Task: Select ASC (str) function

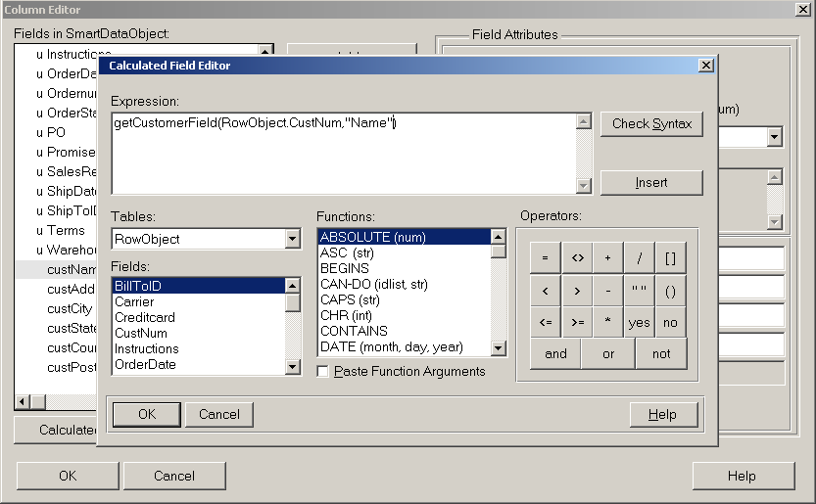Action: [405, 252]
